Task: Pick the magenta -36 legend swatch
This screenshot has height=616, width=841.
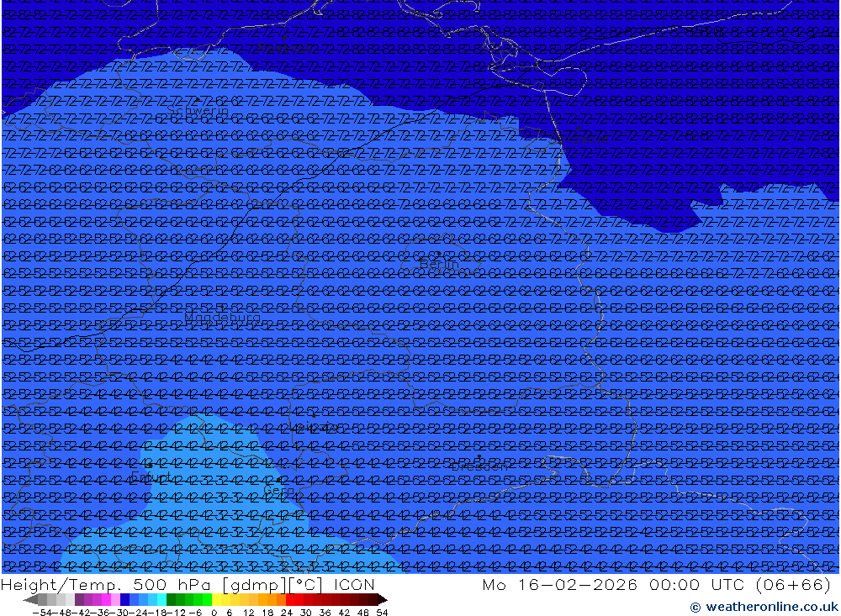Action: pos(106,600)
